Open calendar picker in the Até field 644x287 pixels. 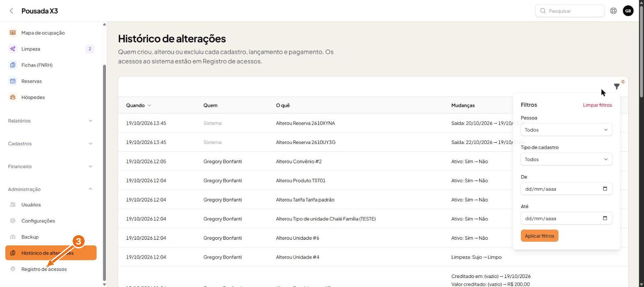click(605, 218)
